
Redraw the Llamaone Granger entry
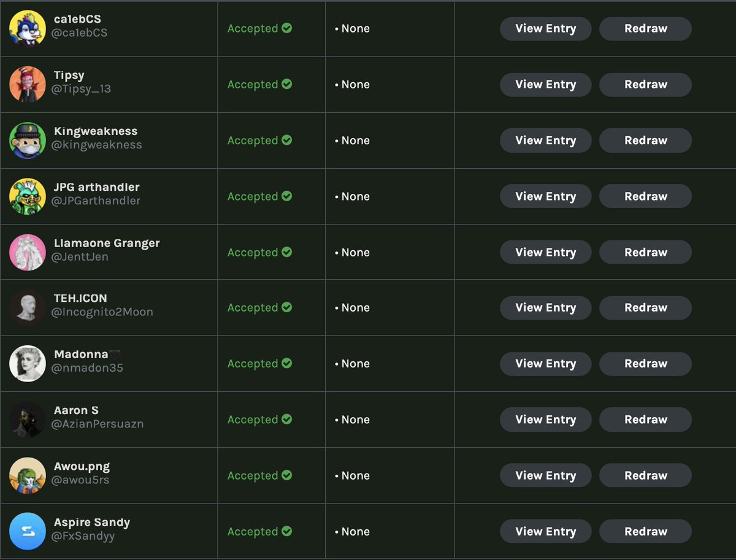[645, 252]
